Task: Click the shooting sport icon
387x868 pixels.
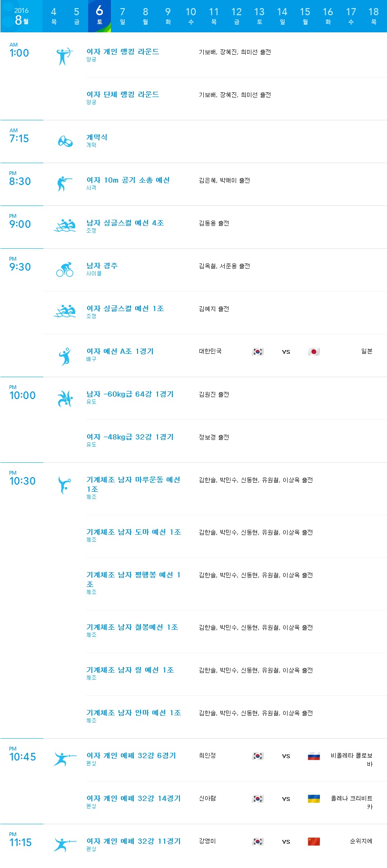Action: [x=64, y=184]
